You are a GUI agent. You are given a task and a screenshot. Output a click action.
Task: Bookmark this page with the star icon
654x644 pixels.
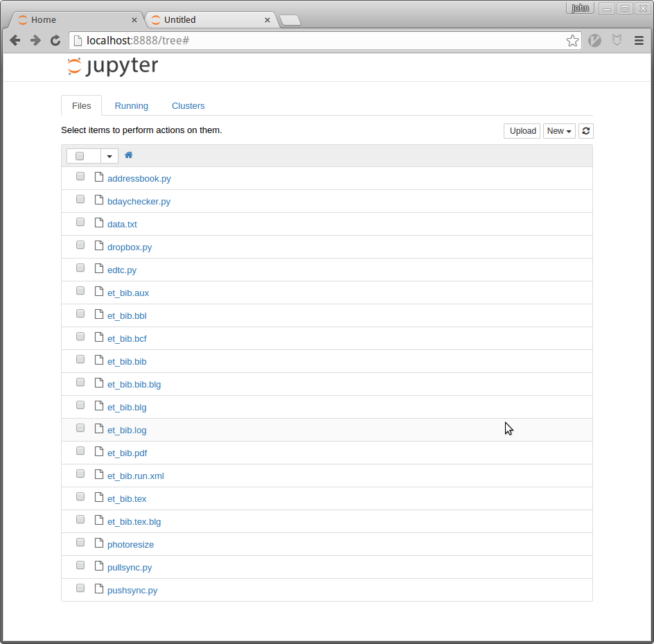point(572,41)
